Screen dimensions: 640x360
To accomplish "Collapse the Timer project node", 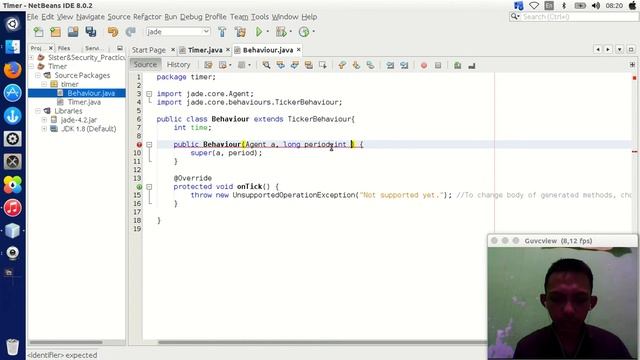I will pos(31,66).
